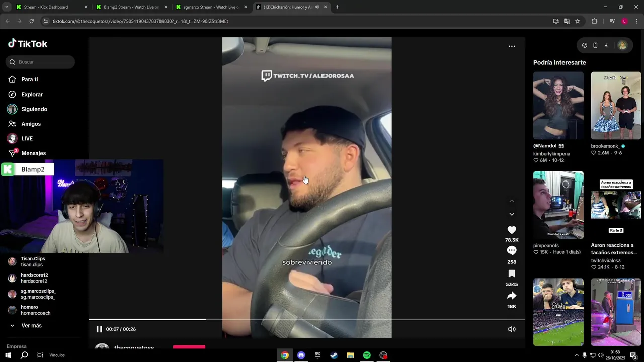Open the Windows Start menu
644x362 pixels.
[x=8, y=355]
